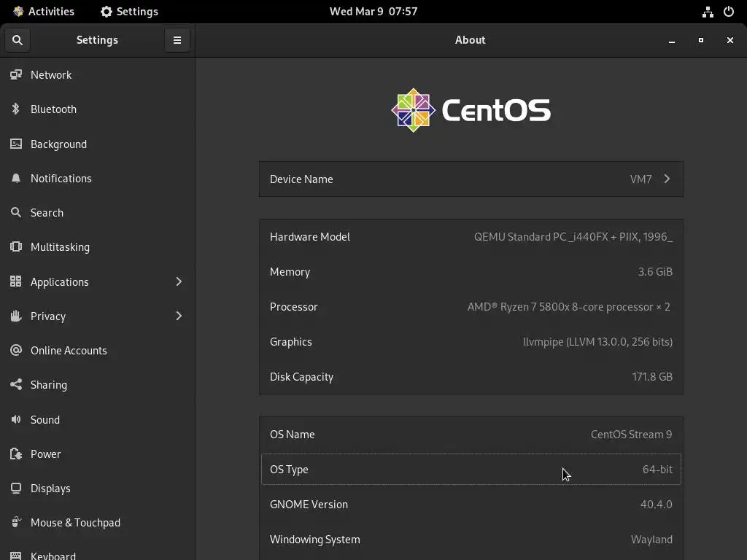The image size is (747, 560).
Task: Select Background in the sidebar
Action: coord(97,144)
